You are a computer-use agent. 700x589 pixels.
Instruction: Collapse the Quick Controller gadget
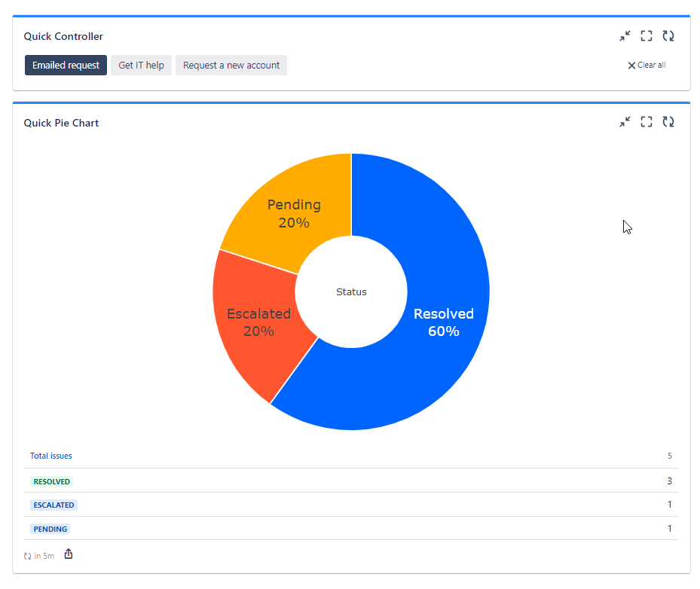click(625, 35)
